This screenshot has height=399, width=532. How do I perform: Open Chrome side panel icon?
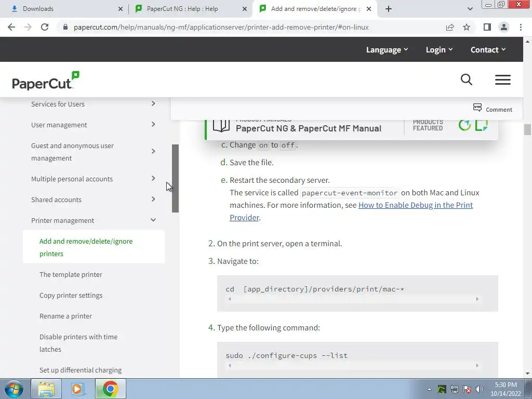[x=487, y=27]
